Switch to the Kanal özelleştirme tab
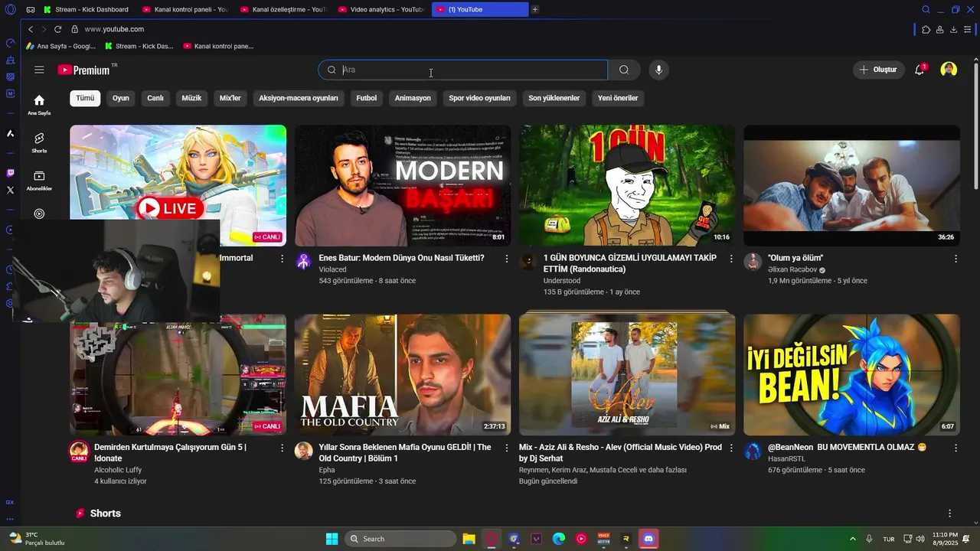The image size is (980, 551). pos(283,10)
